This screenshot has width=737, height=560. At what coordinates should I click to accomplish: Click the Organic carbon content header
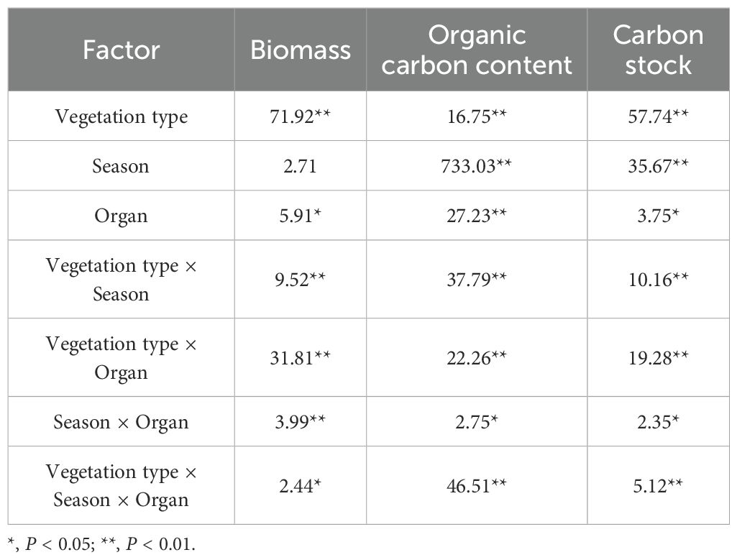tap(477, 50)
